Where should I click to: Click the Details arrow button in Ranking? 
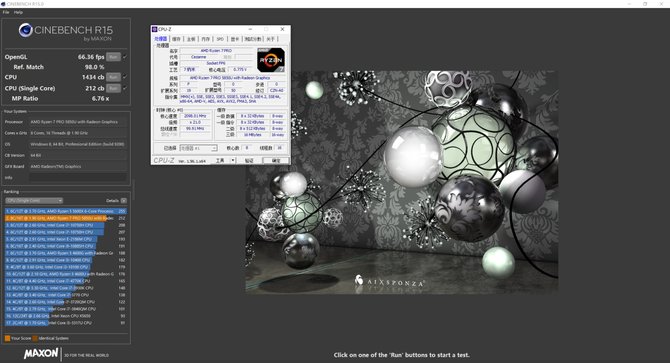coord(123,200)
